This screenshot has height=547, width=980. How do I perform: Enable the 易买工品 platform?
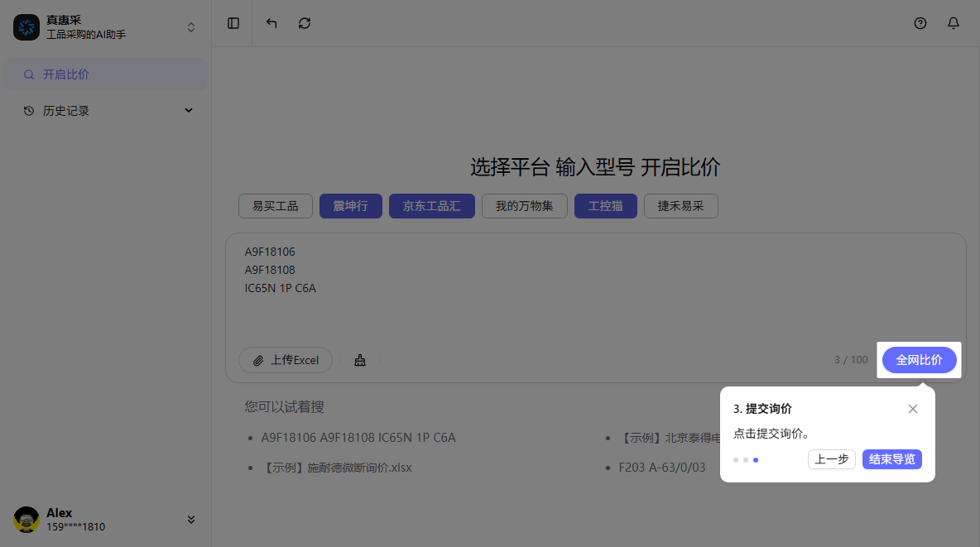point(275,206)
